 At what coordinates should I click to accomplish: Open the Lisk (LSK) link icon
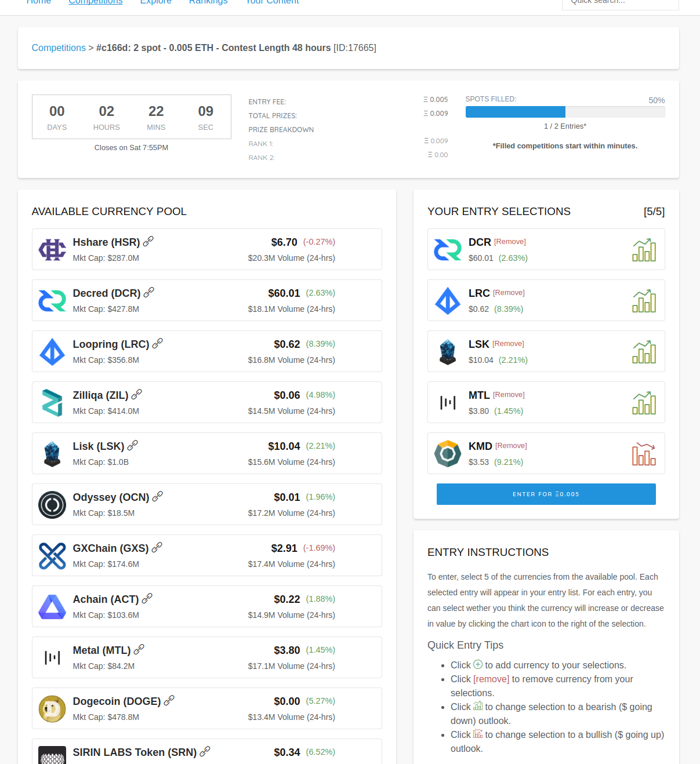pyautogui.click(x=133, y=445)
